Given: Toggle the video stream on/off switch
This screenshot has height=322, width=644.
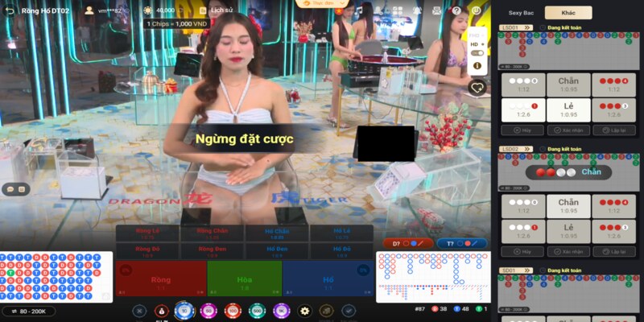Looking at the screenshot, I should (x=477, y=53).
